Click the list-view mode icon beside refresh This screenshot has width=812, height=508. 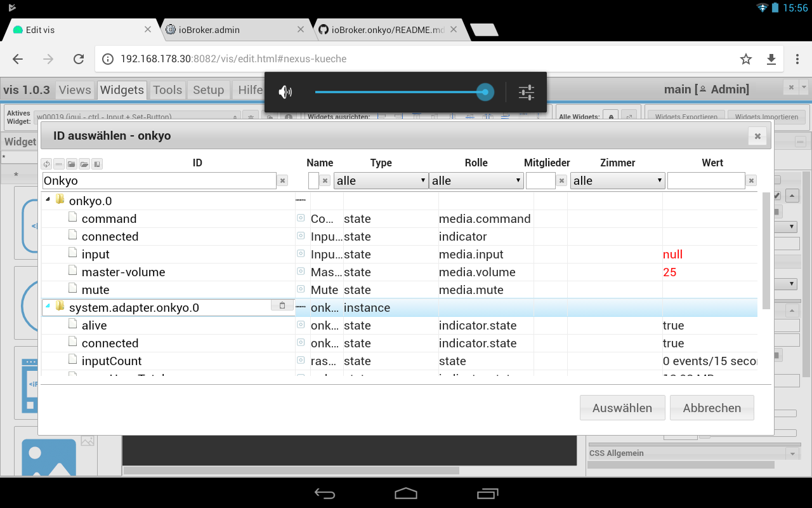59,164
